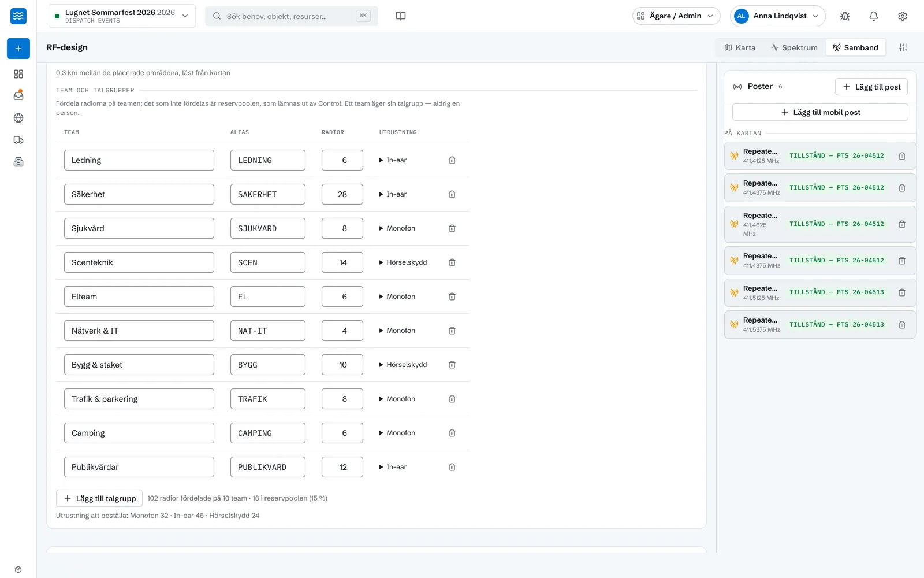Switch to the Karta tab
The width and height of the screenshot is (924, 578).
(740, 47)
